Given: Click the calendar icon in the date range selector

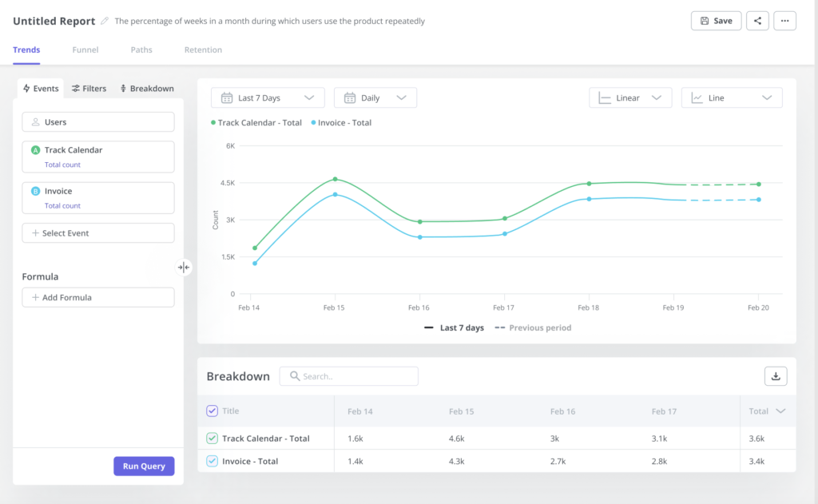Looking at the screenshot, I should coord(227,97).
